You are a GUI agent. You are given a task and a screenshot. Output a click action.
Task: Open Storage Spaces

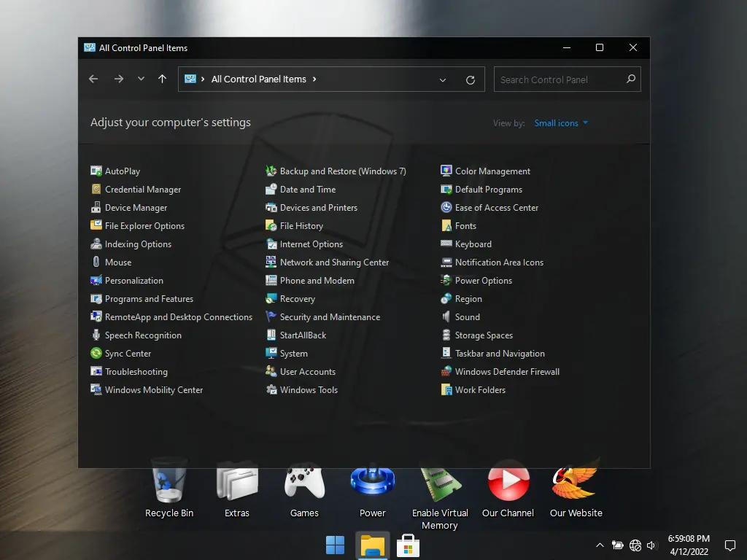pyautogui.click(x=477, y=335)
